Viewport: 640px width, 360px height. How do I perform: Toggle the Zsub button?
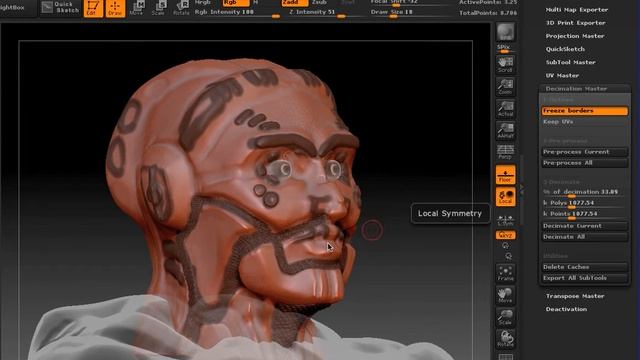319,2
